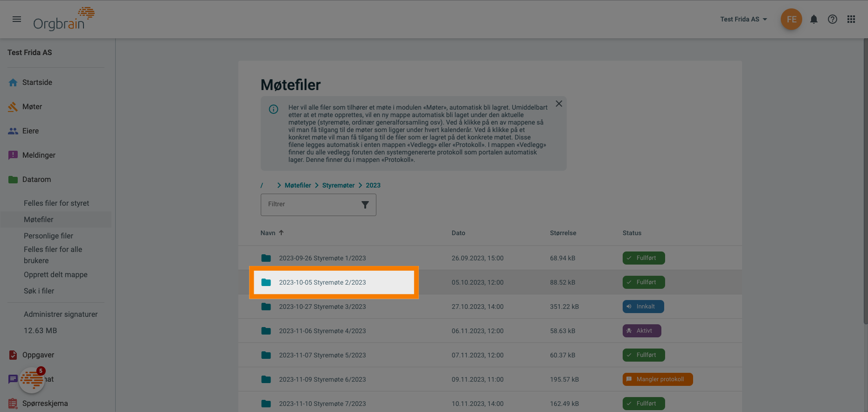Open Meldinger in the sidebar

(39, 155)
